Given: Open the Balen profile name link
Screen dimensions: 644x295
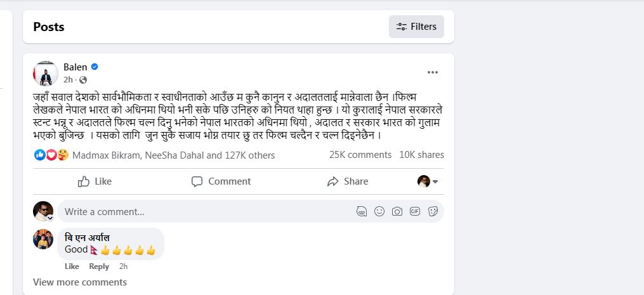Looking at the screenshot, I should click(76, 67).
